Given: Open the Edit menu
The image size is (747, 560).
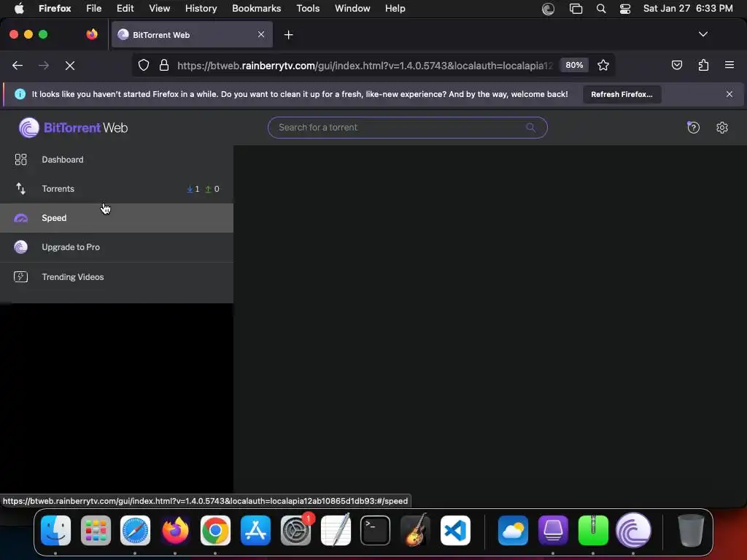Looking at the screenshot, I should click(x=125, y=9).
